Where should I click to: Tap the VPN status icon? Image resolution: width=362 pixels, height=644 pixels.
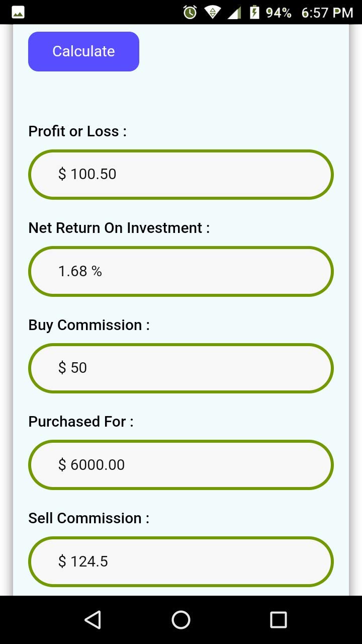[212, 13]
